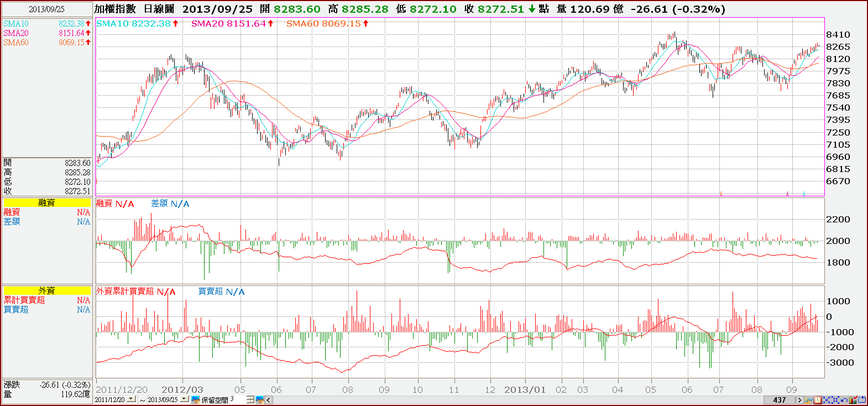Select the yellow 融資 indicator header
The height and width of the screenshot is (406, 868).
[46, 203]
